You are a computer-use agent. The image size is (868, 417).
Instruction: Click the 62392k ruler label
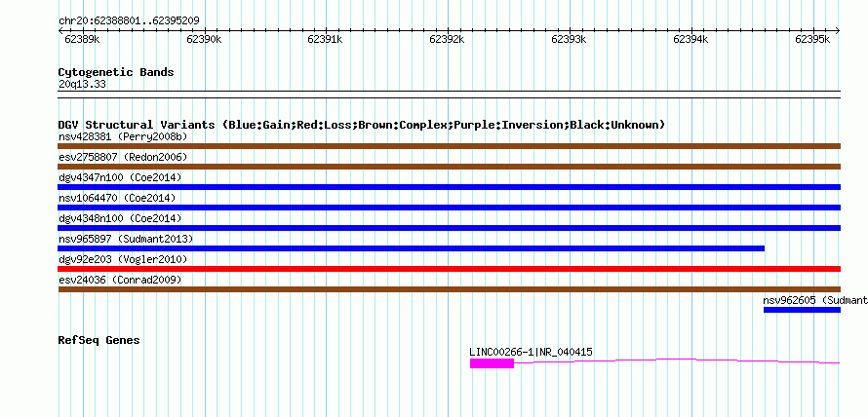pos(448,39)
